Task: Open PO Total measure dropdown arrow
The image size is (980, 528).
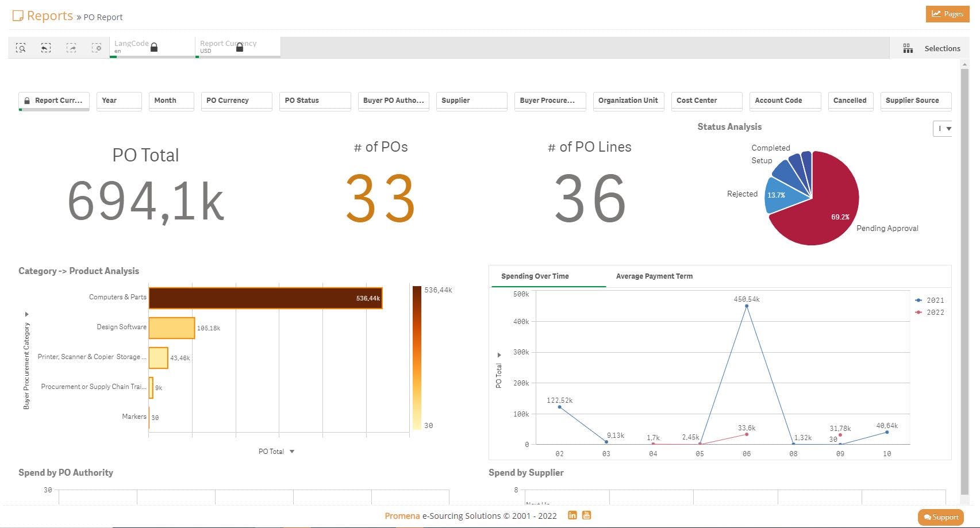Action: pos(292,452)
